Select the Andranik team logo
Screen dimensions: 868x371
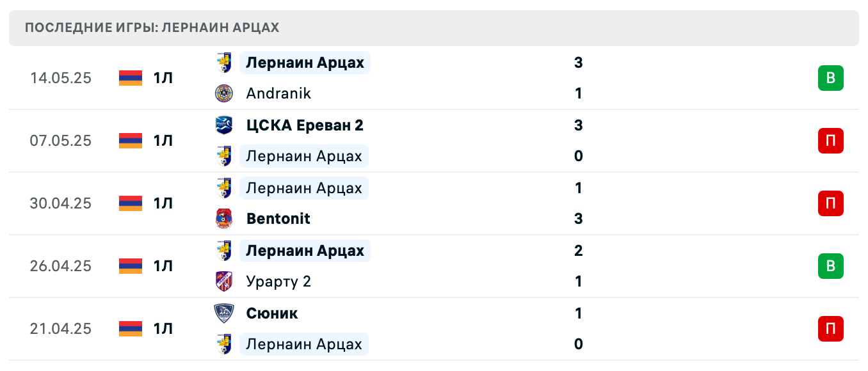pos(225,93)
